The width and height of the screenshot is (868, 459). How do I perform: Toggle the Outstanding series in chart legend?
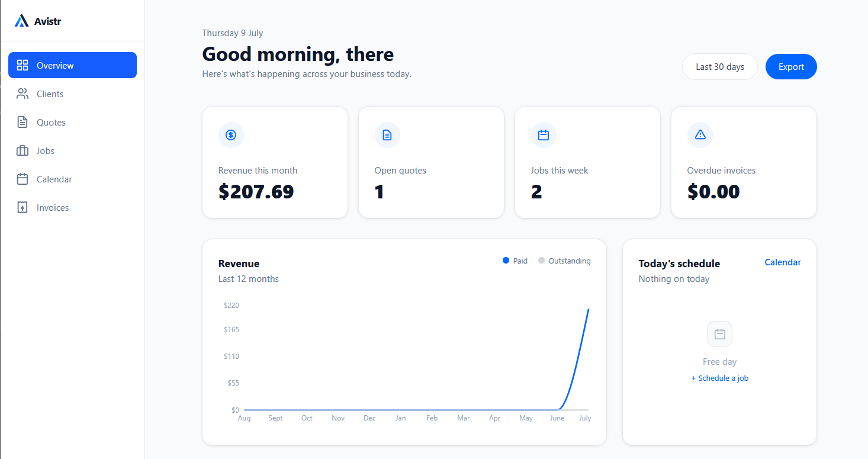click(x=564, y=261)
